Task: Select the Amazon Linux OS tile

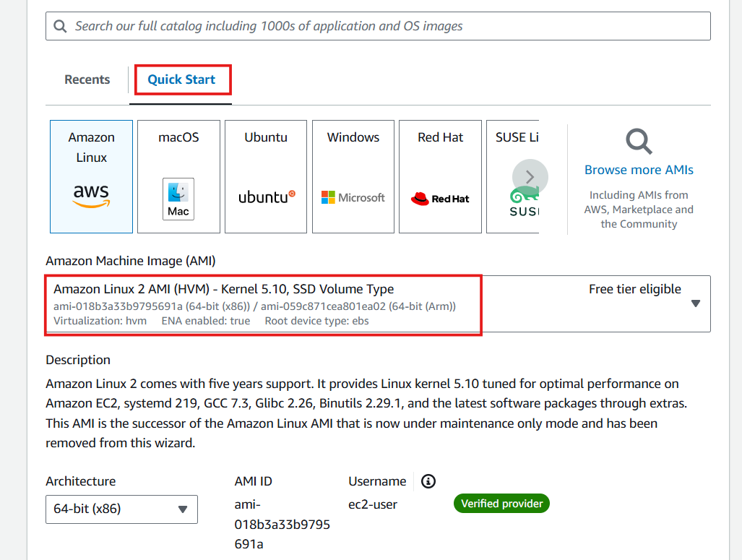Action: (x=91, y=176)
